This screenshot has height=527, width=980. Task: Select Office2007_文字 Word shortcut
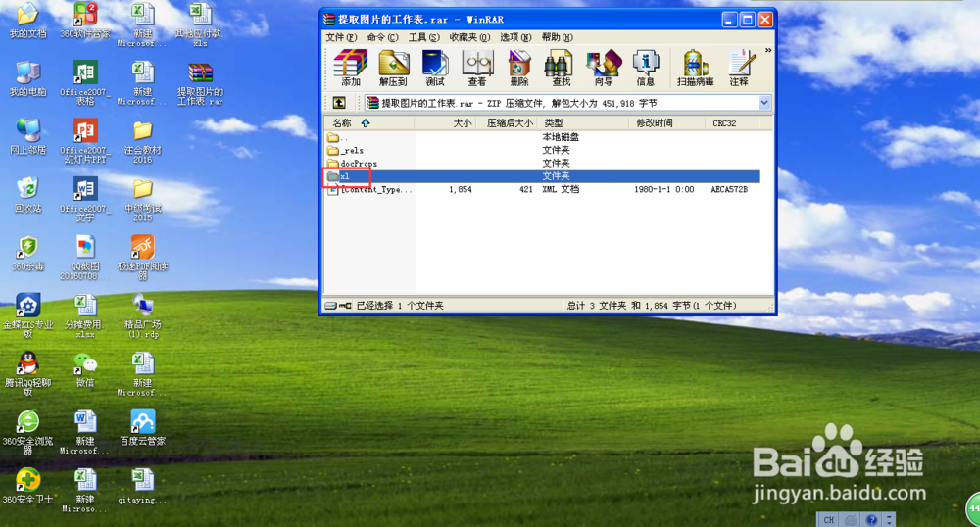[85, 199]
